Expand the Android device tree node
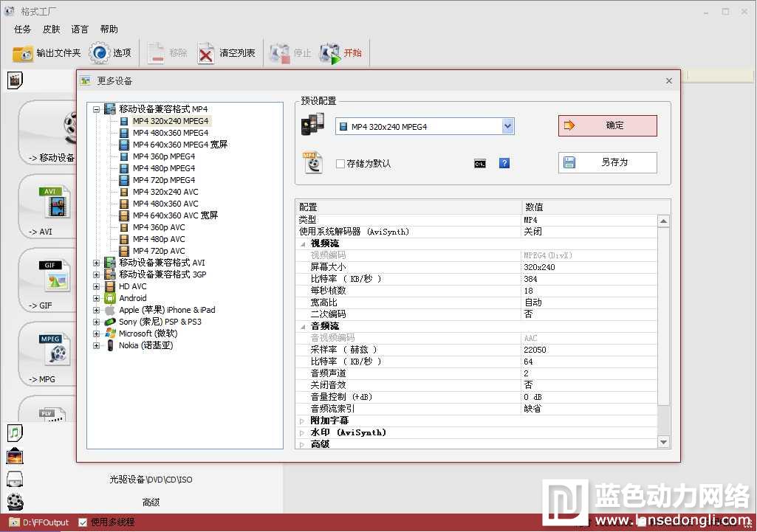757x532 pixels. click(x=96, y=298)
